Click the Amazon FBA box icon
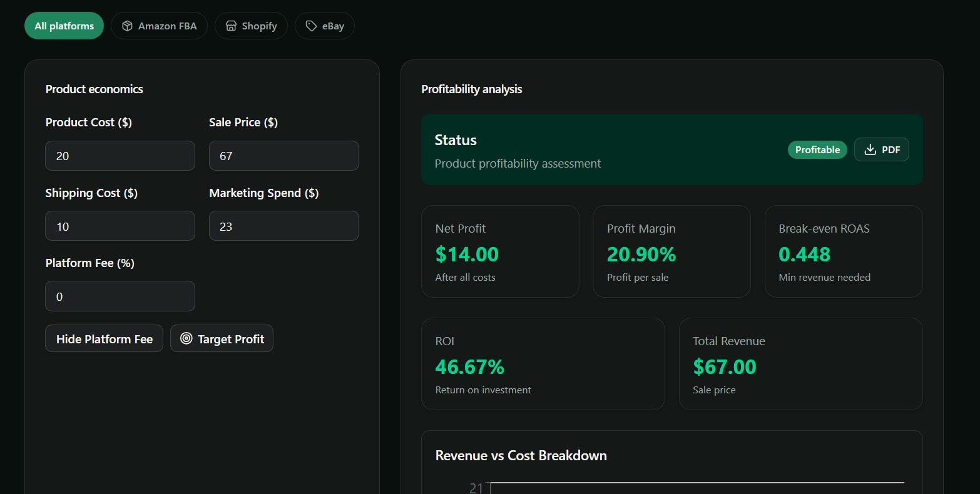 click(x=127, y=26)
